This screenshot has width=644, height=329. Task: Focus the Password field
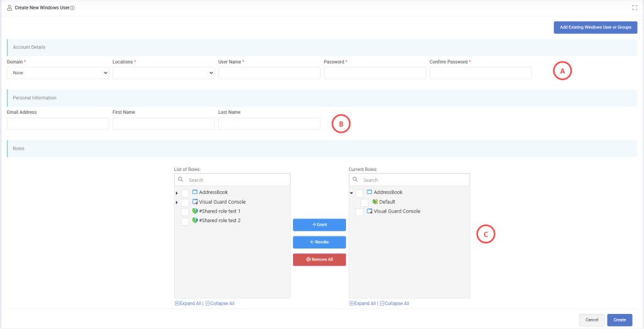tap(375, 73)
